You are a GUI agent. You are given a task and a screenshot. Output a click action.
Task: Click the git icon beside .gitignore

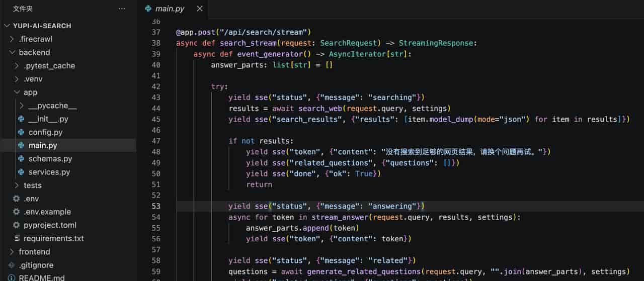[x=12, y=265]
